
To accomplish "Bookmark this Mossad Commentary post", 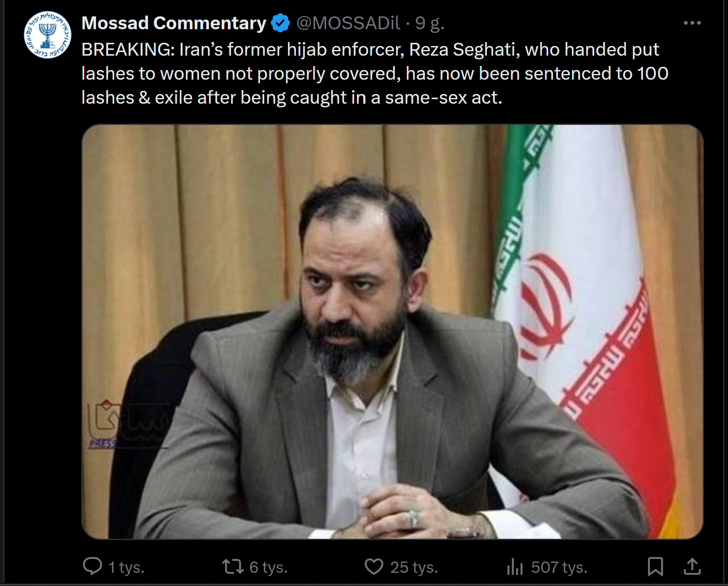I will (x=655, y=566).
